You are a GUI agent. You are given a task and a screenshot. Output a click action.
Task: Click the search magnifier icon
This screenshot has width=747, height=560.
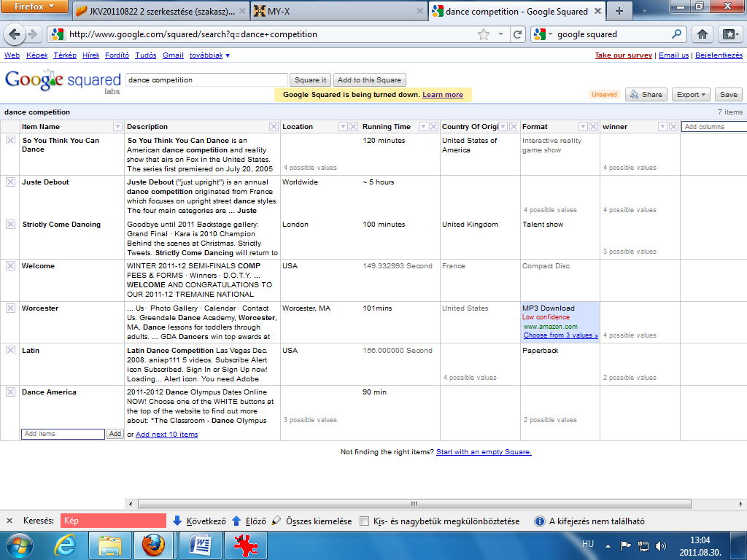point(676,34)
